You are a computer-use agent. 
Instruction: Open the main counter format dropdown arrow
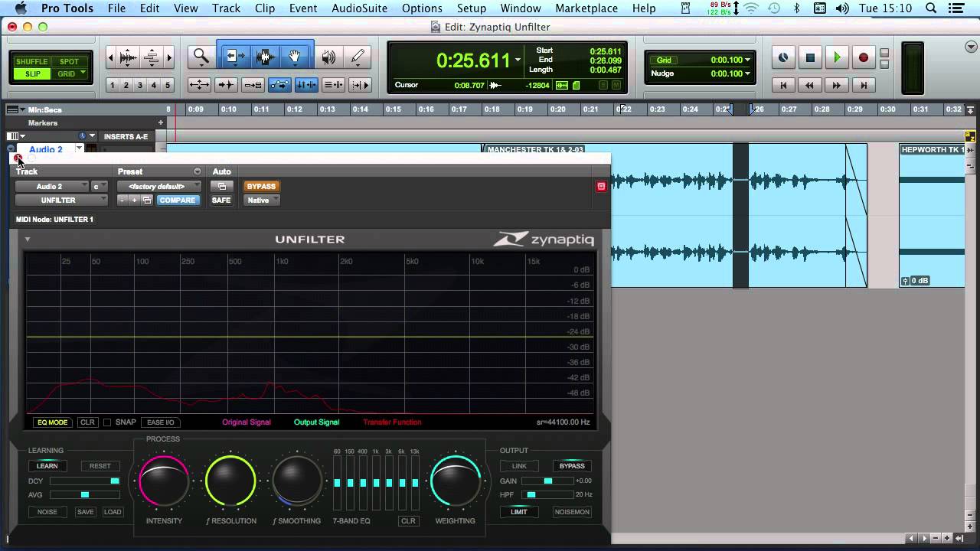click(x=518, y=60)
